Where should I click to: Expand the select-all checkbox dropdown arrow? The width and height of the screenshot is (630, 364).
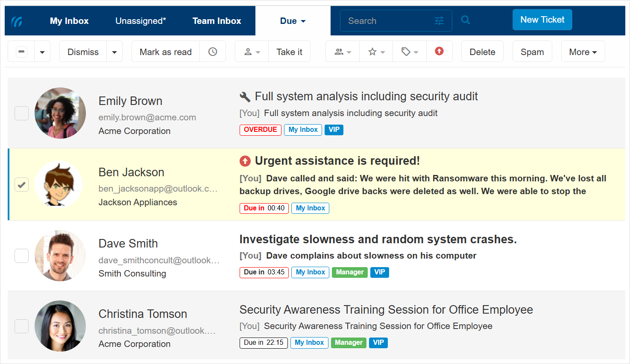42,52
